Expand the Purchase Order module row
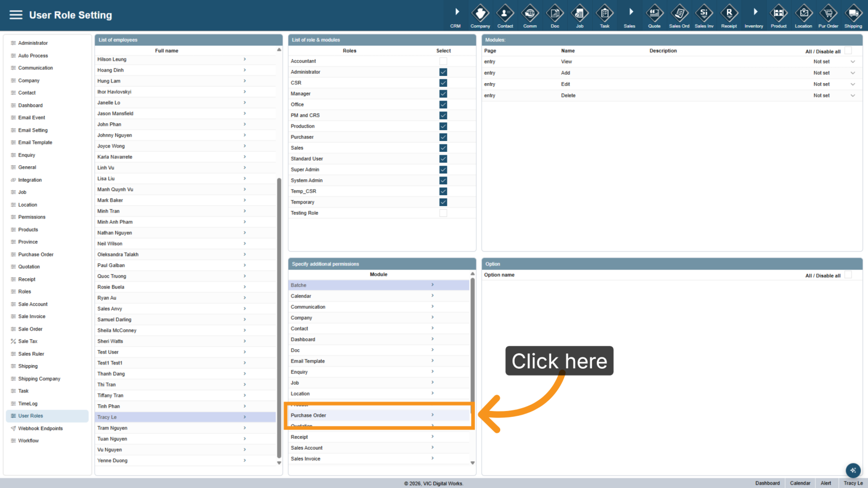 point(379,415)
